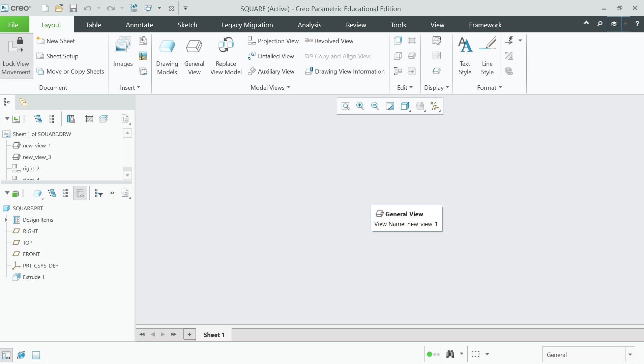Toggle the model tree display icon
The height and width of the screenshot is (364, 644).
(x=6, y=355)
